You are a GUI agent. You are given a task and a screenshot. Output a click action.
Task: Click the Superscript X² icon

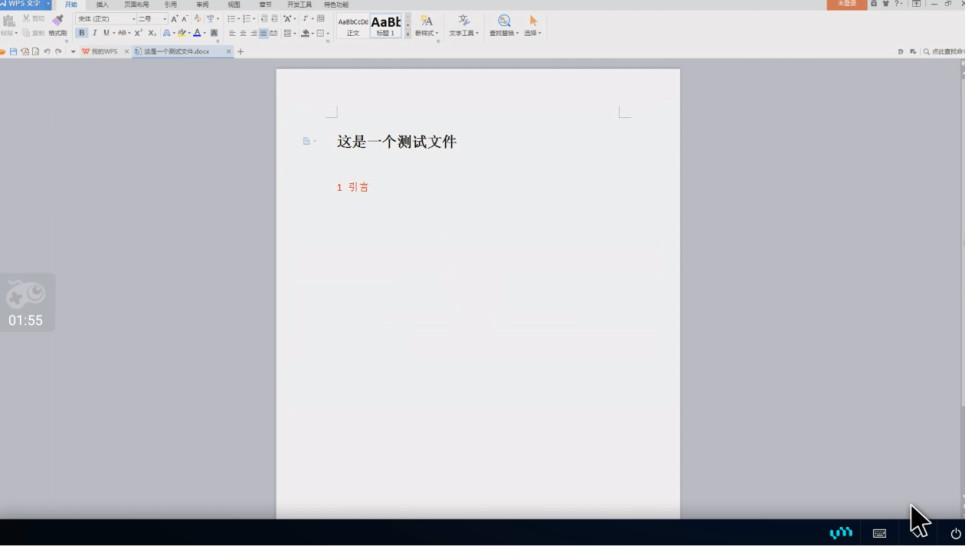click(138, 33)
